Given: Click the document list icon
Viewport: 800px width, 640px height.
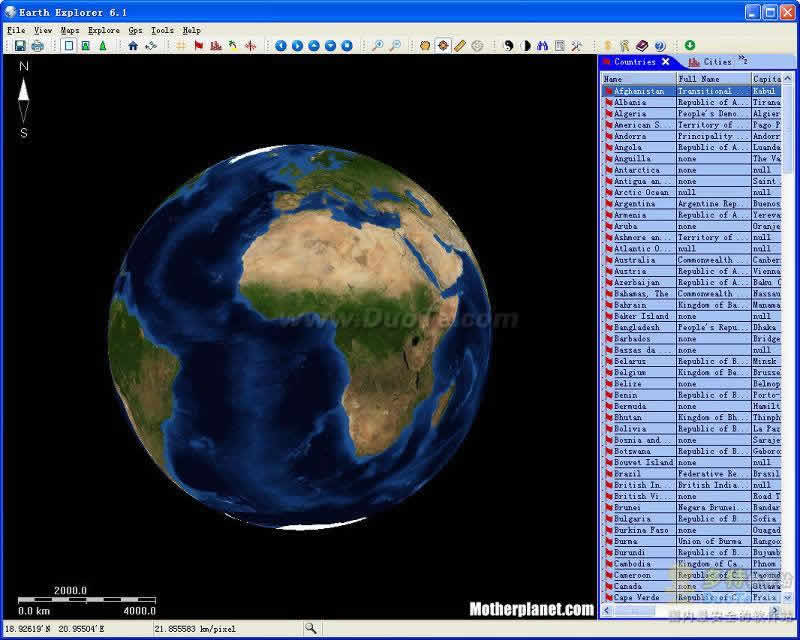Looking at the screenshot, I should point(560,46).
